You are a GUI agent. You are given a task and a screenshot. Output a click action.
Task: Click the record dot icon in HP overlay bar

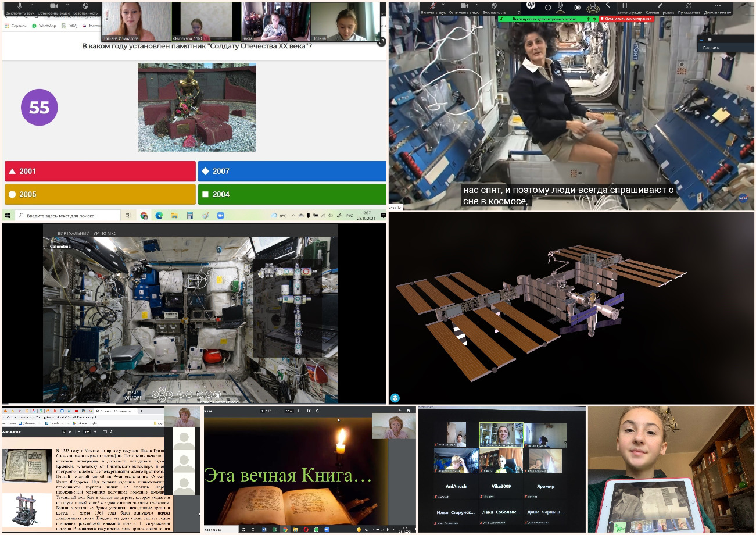pyautogui.click(x=577, y=7)
